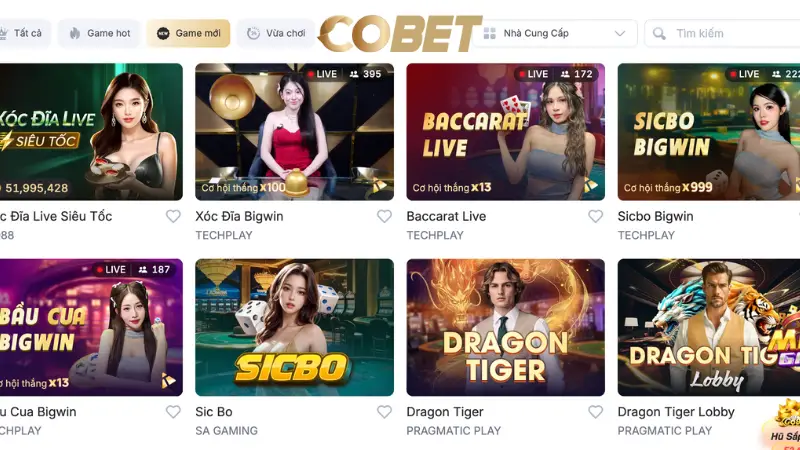Click heart icon beside Bầu Cua Bigwin
The height and width of the screenshot is (450, 800).
173,412
